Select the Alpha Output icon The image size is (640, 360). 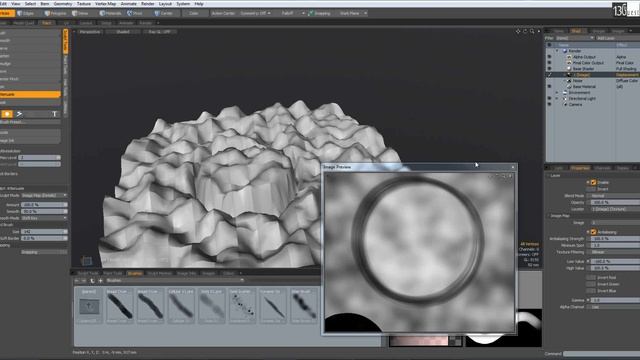[x=569, y=57]
